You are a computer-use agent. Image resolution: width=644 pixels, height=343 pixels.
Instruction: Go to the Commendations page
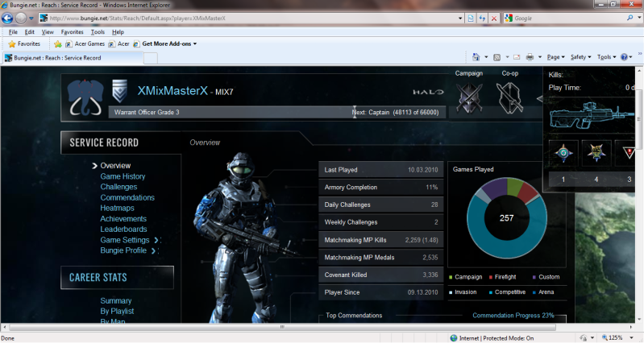(127, 197)
